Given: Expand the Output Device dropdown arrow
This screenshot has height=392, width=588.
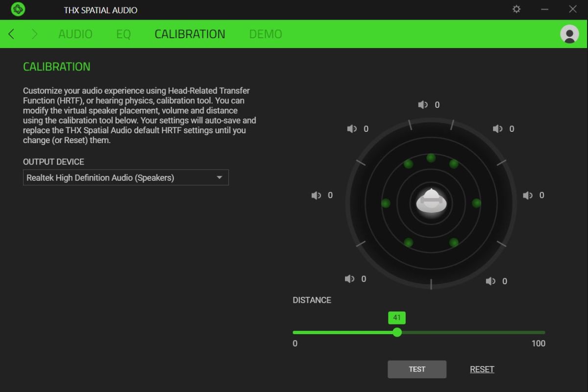Looking at the screenshot, I should [220, 177].
